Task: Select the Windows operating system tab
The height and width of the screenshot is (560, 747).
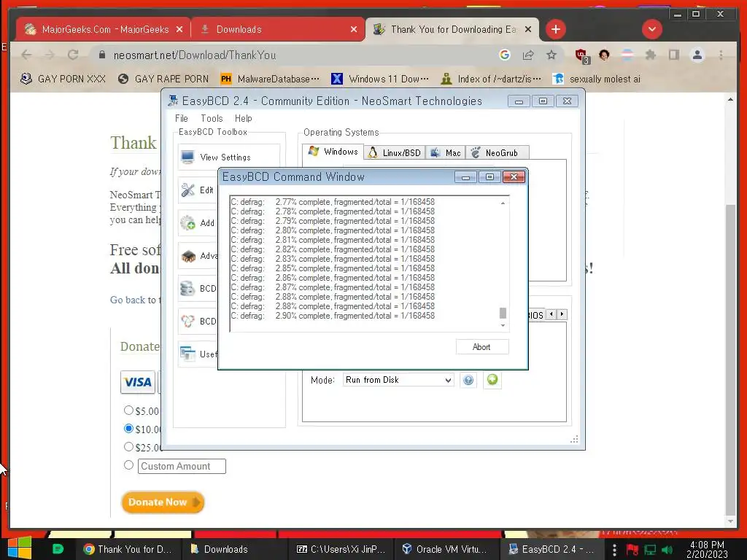Action: coord(333,152)
